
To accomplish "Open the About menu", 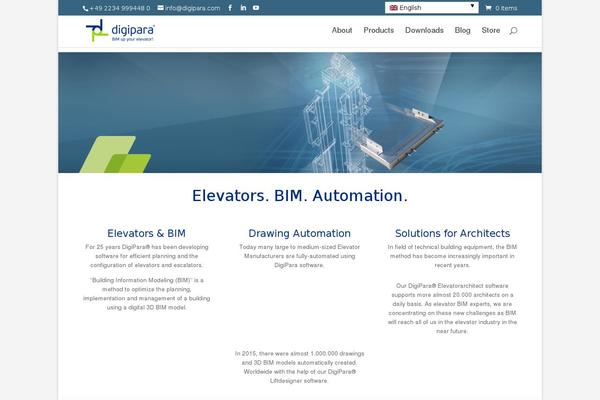I will (x=342, y=30).
